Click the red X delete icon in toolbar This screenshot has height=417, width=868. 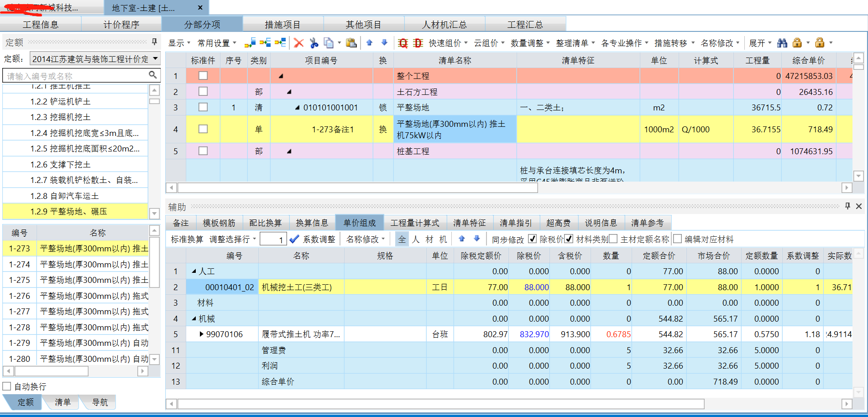click(298, 43)
